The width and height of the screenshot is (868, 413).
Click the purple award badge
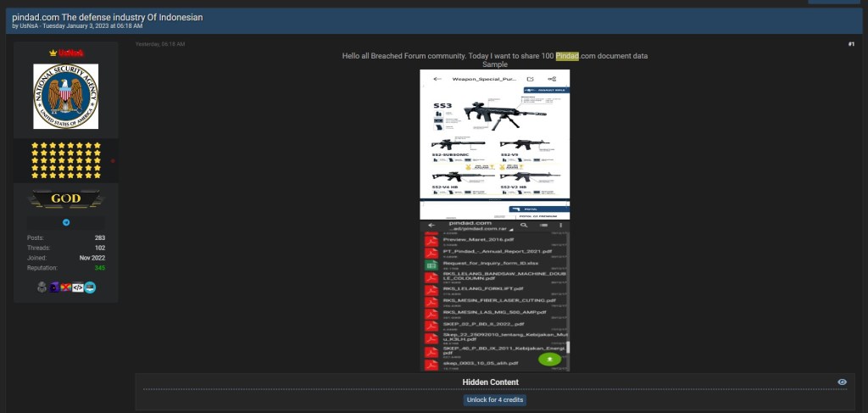pyautogui.click(x=53, y=287)
